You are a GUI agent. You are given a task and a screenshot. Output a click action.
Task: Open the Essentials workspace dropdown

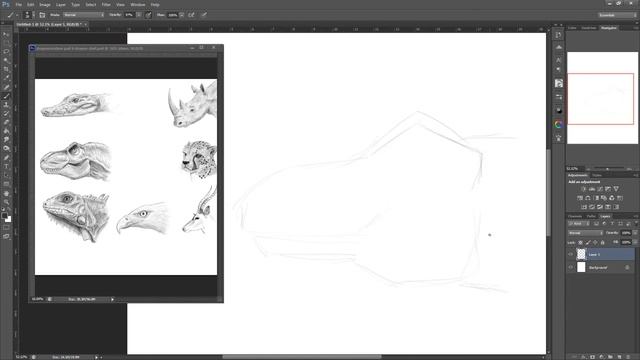pos(617,15)
